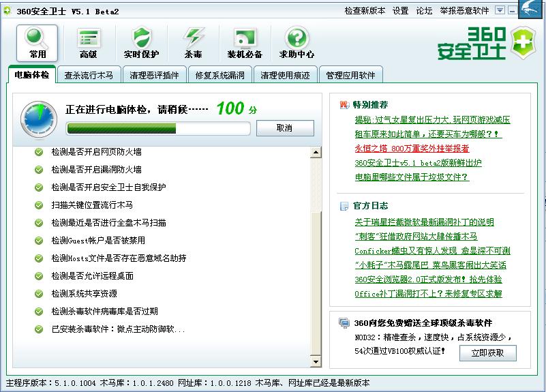Screen dimensions: 546x392
Task: Click the 100 分 score text
Action: tap(237, 108)
